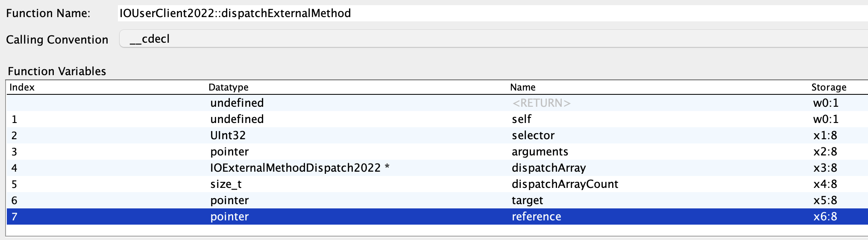The height and width of the screenshot is (240, 868).
Task: Select the target parameter name cell
Action: 527,200
